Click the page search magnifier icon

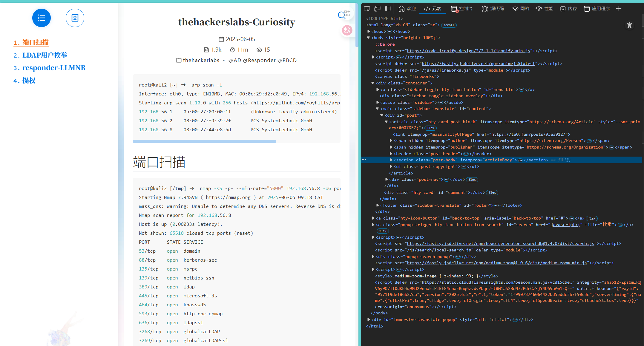[341, 15]
